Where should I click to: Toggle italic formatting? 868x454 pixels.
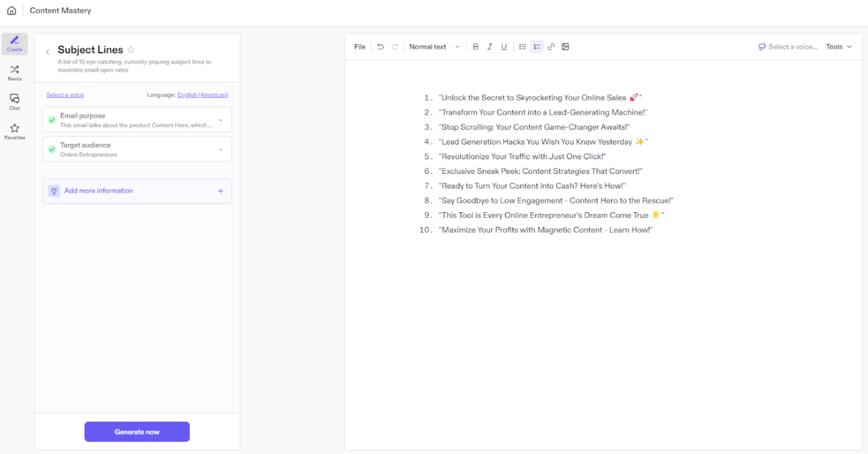(490, 47)
